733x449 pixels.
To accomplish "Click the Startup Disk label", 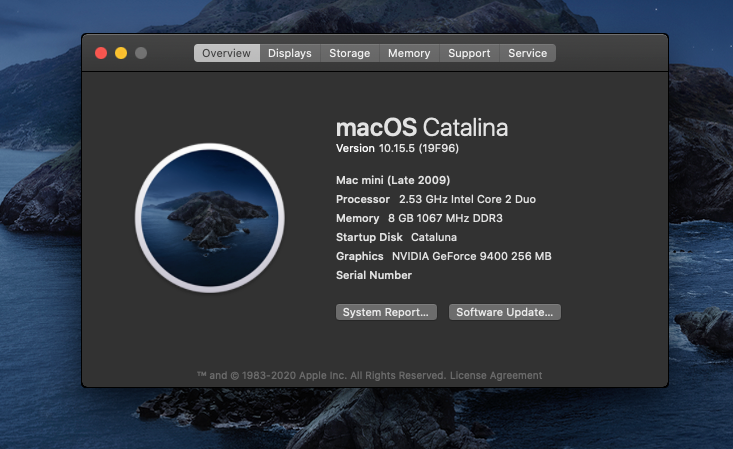I will pos(369,238).
